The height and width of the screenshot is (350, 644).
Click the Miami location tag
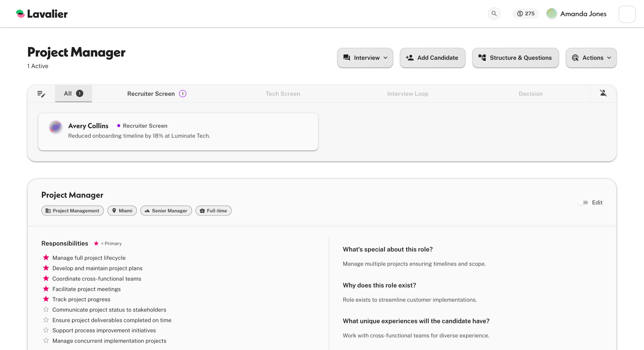(122, 211)
